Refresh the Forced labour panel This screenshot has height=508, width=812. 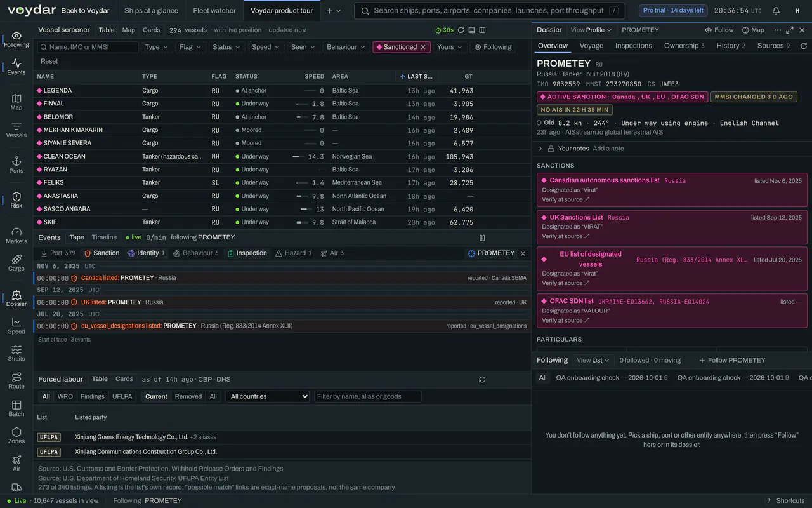pos(482,379)
